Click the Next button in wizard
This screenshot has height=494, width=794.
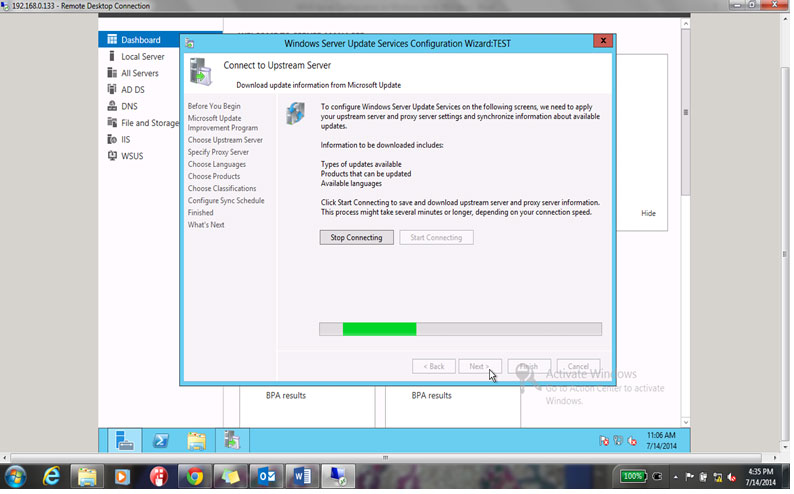click(480, 366)
